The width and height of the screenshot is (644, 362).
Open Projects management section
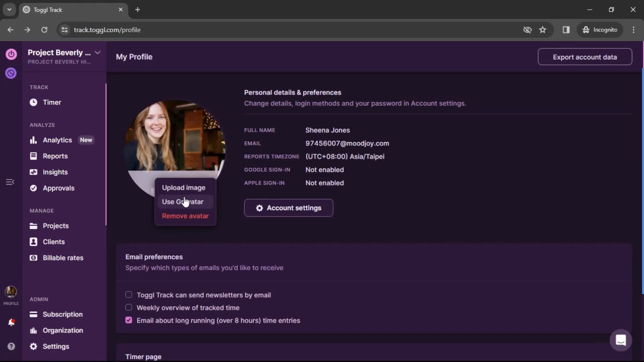pos(56,226)
